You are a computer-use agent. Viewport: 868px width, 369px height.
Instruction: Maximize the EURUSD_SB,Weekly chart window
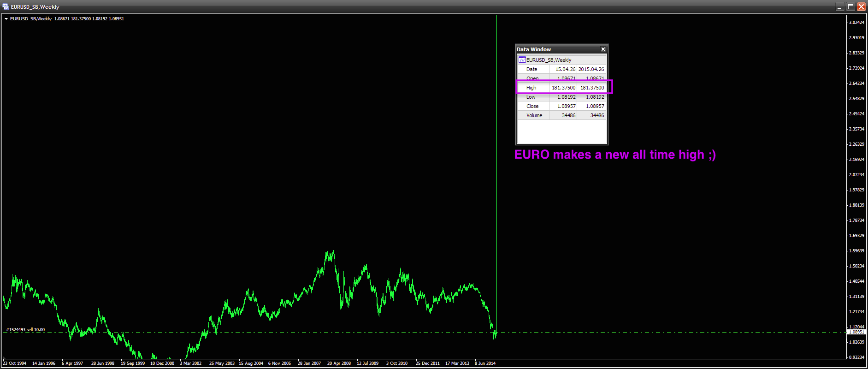coord(850,7)
